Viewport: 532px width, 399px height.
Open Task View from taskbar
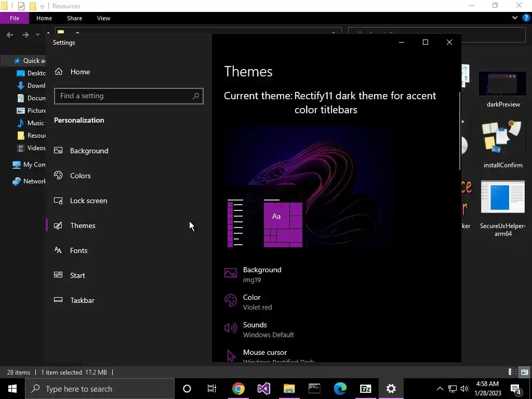point(212,389)
